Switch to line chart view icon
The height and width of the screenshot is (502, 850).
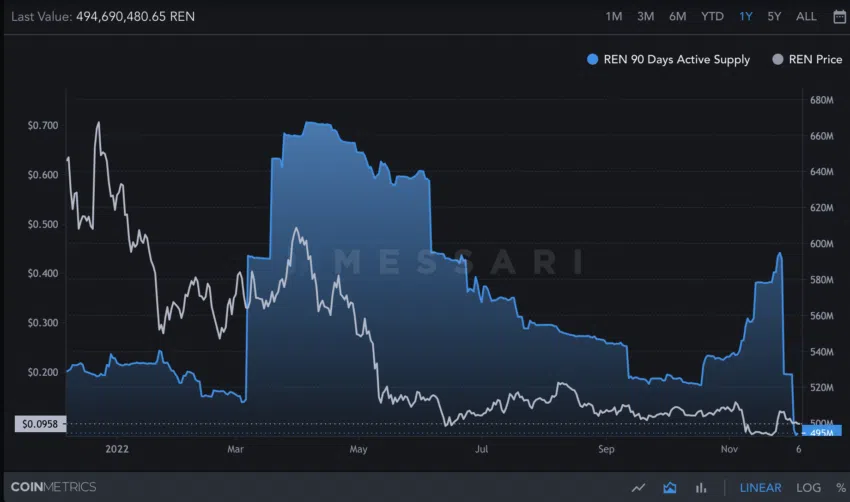point(639,487)
